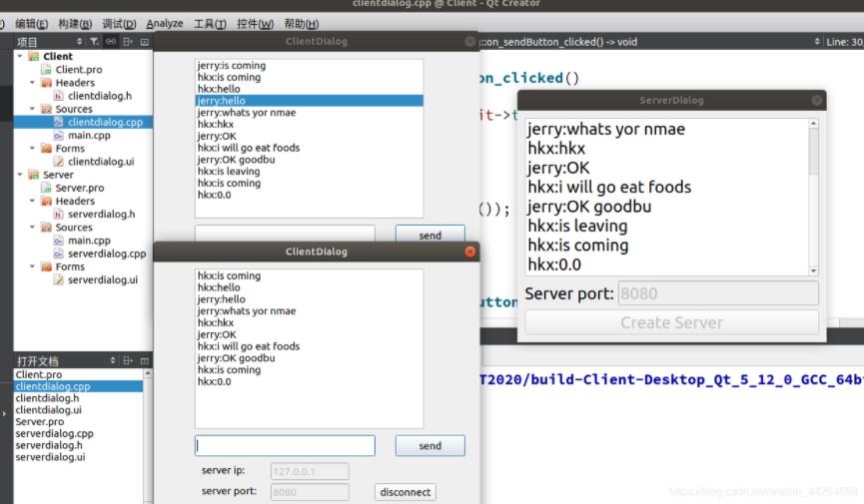Click the server ip field showing 127.0.0.1
Screen dimensions: 864x504
(x=310, y=471)
